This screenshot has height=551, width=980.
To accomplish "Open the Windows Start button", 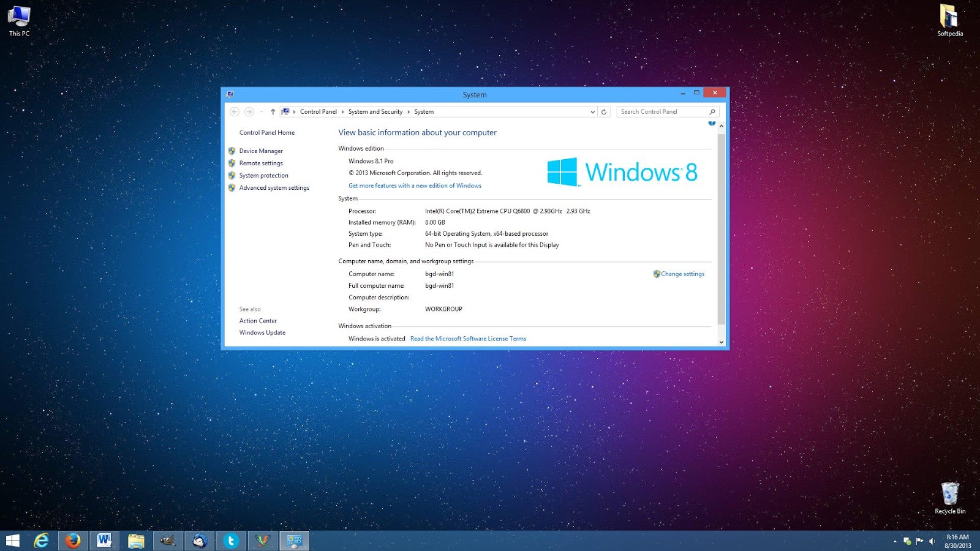I will (x=12, y=541).
